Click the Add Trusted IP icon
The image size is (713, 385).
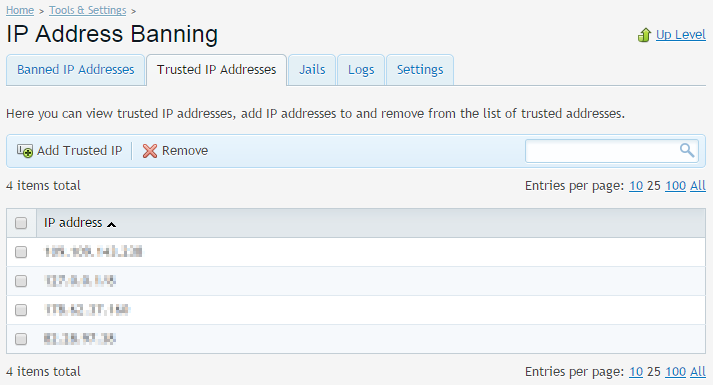click(25, 151)
